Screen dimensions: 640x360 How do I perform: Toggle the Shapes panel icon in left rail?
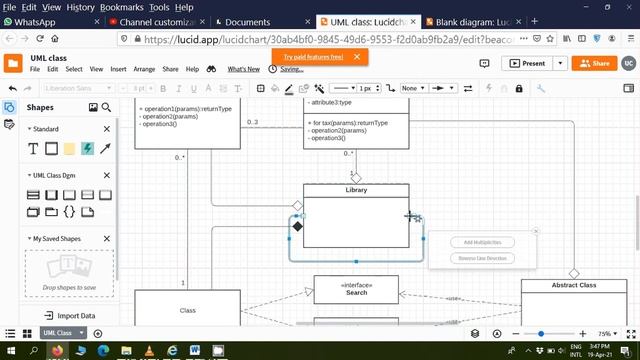[9, 107]
